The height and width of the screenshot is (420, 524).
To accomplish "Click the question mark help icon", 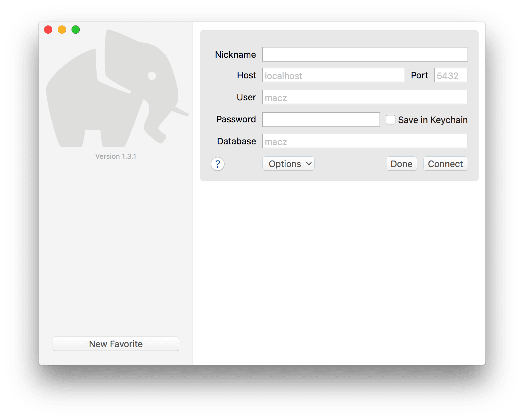I will 218,164.
